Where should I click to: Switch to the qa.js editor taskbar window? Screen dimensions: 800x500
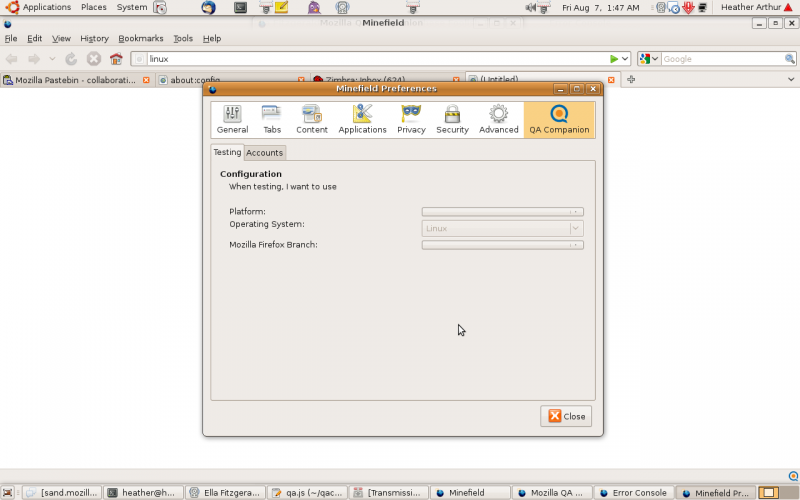click(307, 493)
